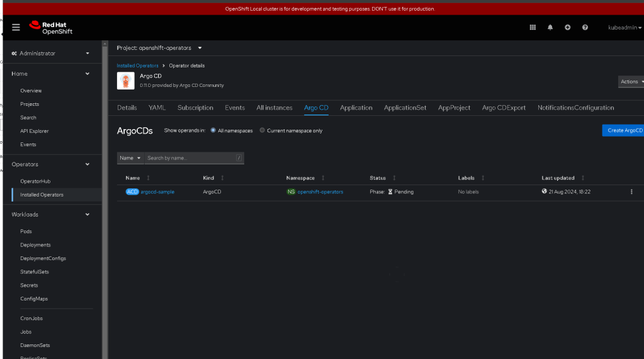Viewport: 644px width, 359px height.
Task: Sort the table by Name column
Action: click(x=149, y=178)
